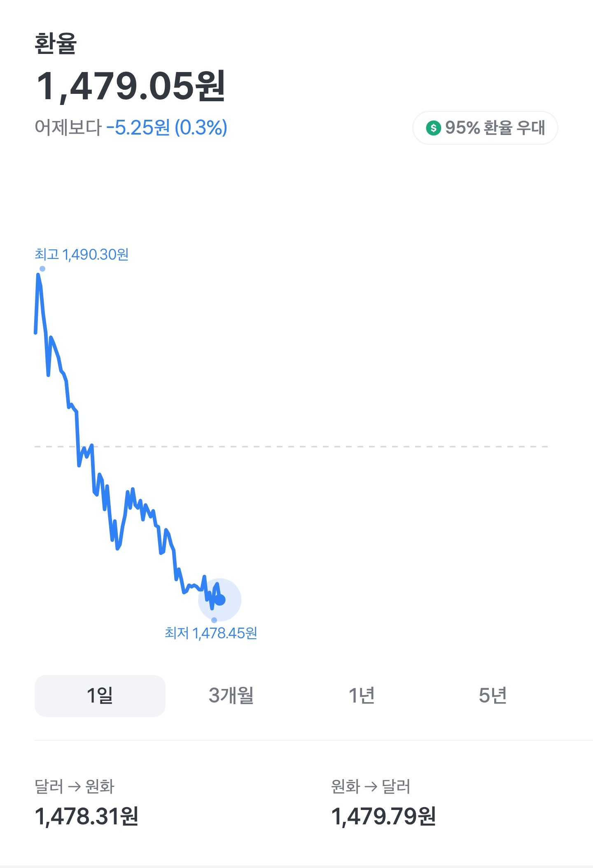The width and height of the screenshot is (593, 868).
Task: Select the 1일 period tab
Action: (x=100, y=696)
